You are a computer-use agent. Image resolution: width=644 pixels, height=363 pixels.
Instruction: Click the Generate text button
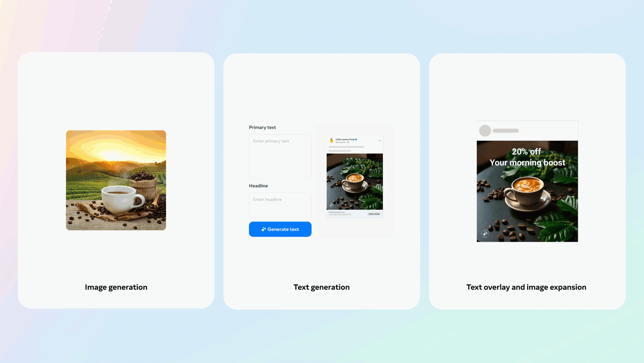(x=280, y=229)
